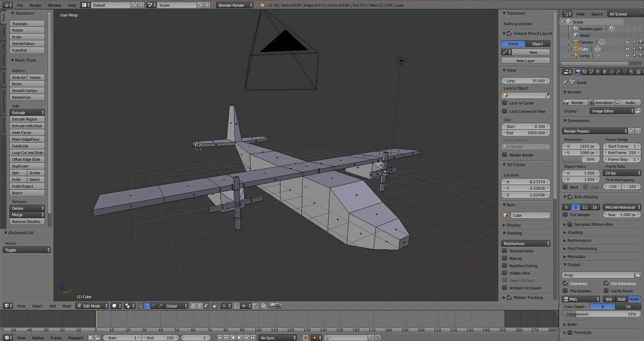Open the Image Editor display dropdown
Viewport: 644px width, 341px height.
pyautogui.click(x=612, y=111)
